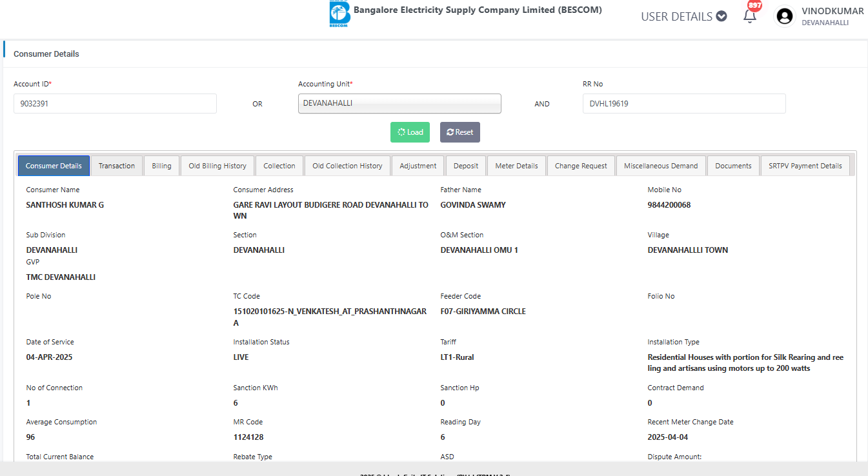Click inside the Account ID field

tap(115, 103)
